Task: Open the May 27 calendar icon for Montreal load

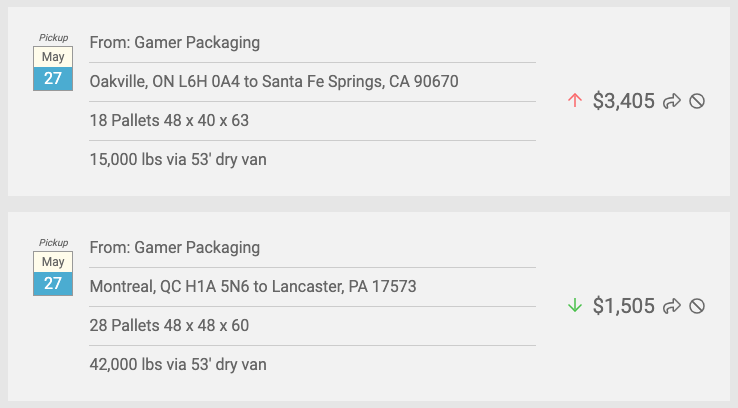Action: (53, 273)
